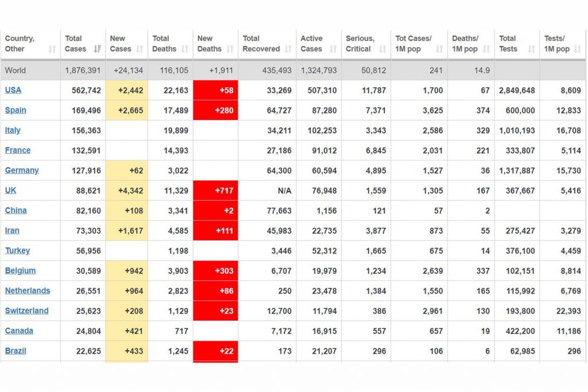The width and height of the screenshot is (588, 392).
Task: Sort by the Serious, Critical arrows icon
Action: (382, 49)
